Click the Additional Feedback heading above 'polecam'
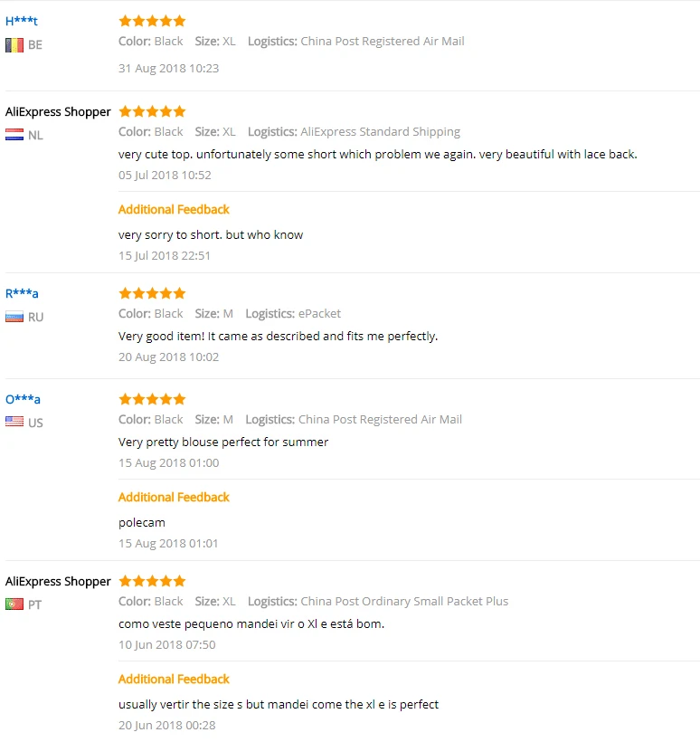 point(174,497)
